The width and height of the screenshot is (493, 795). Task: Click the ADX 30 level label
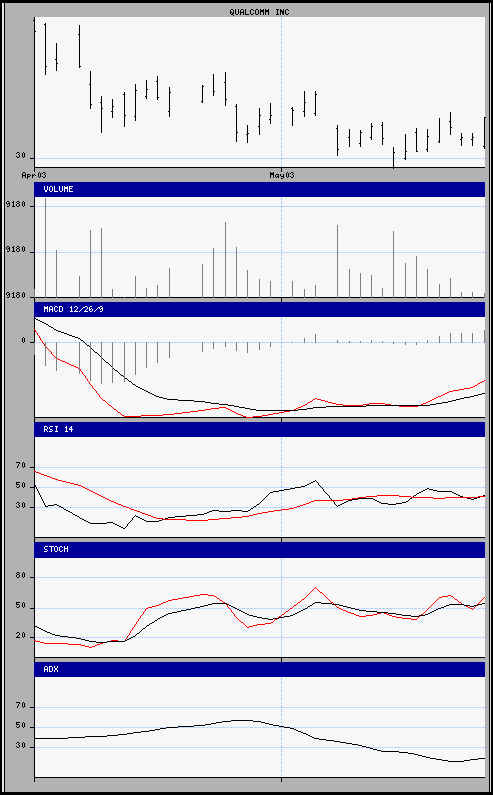click(20, 746)
